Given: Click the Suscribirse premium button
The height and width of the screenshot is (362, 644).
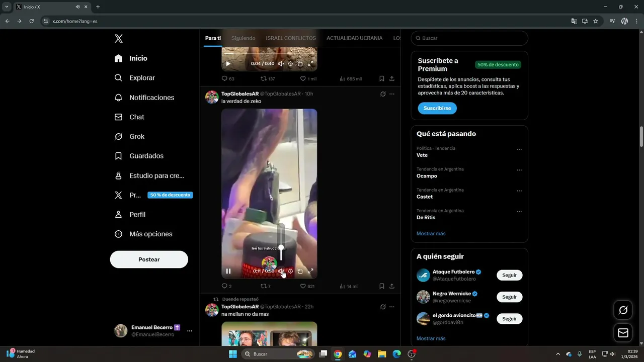Looking at the screenshot, I should pyautogui.click(x=437, y=108).
